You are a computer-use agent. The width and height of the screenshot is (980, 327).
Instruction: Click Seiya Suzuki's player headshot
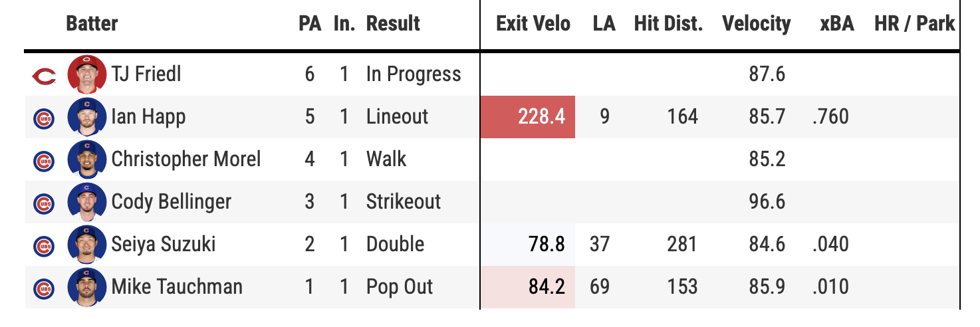coord(87,245)
